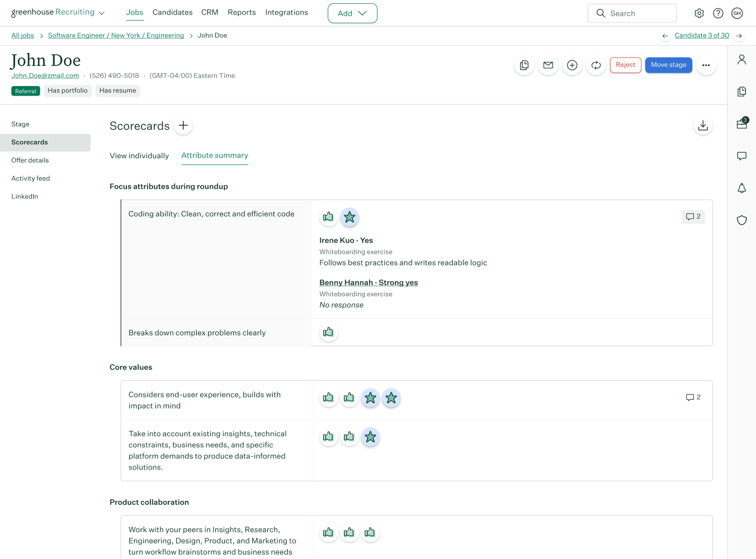The width and height of the screenshot is (756, 559).
Task: Click the email candidate envelope icon
Action: (x=548, y=65)
